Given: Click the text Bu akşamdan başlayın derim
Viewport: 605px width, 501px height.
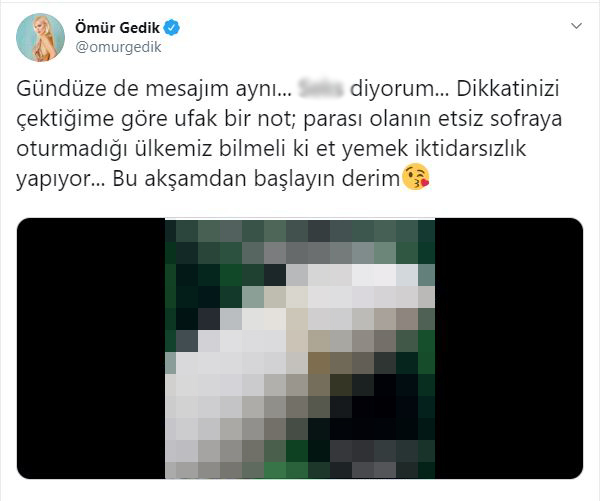Looking at the screenshot, I should 256,179.
